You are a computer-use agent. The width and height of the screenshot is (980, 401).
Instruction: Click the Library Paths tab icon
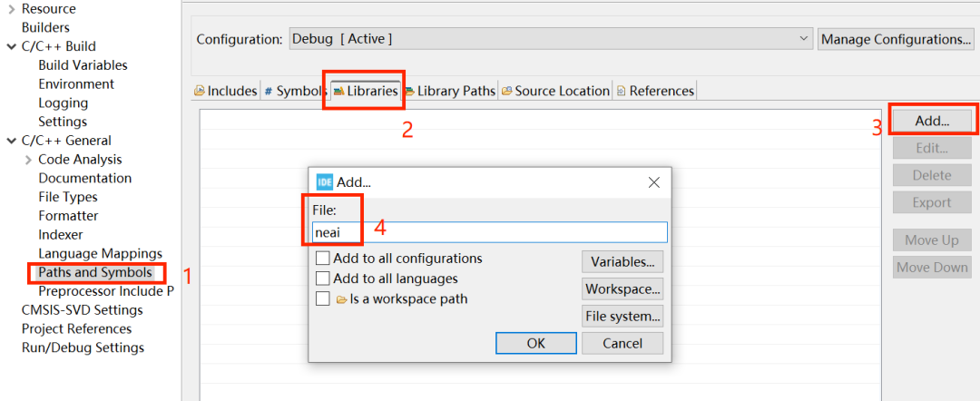click(x=410, y=91)
